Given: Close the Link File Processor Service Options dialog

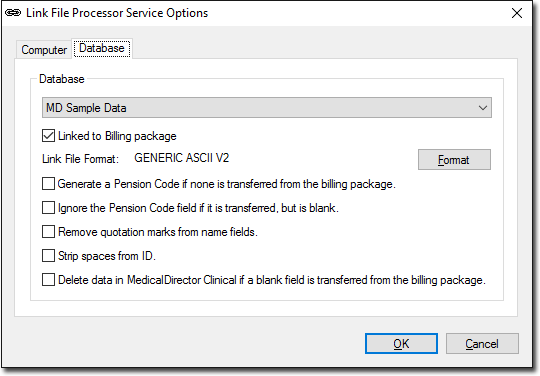Looking at the screenshot, I should (x=517, y=13).
